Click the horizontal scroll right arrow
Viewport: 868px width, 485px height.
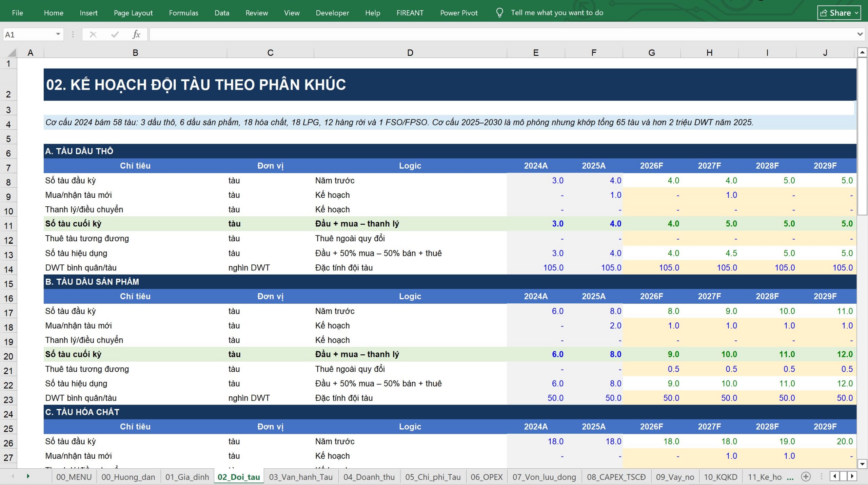[852, 477]
